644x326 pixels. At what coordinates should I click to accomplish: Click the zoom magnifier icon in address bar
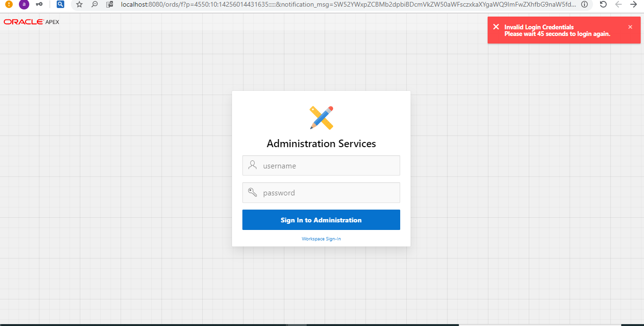coord(94,4)
